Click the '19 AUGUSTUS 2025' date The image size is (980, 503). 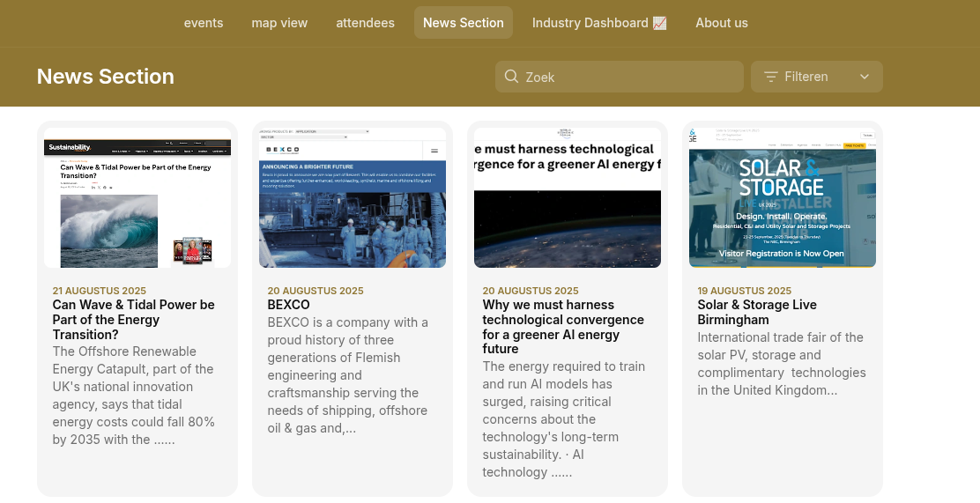pyautogui.click(x=745, y=291)
